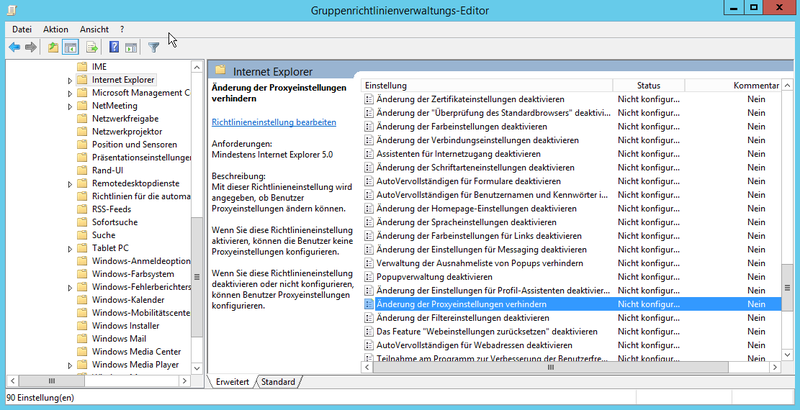800x410 pixels.
Task: Click the Filter funnel icon
Action: (154, 47)
